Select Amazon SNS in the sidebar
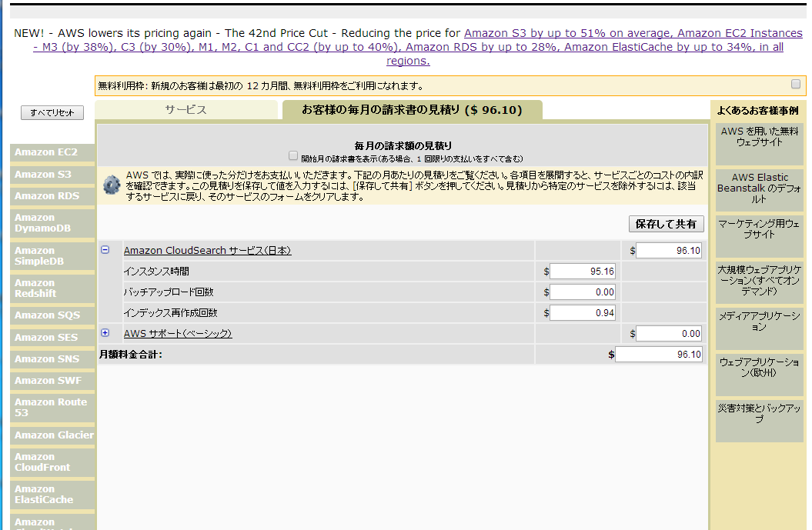This screenshot has height=530, width=812. click(52, 359)
